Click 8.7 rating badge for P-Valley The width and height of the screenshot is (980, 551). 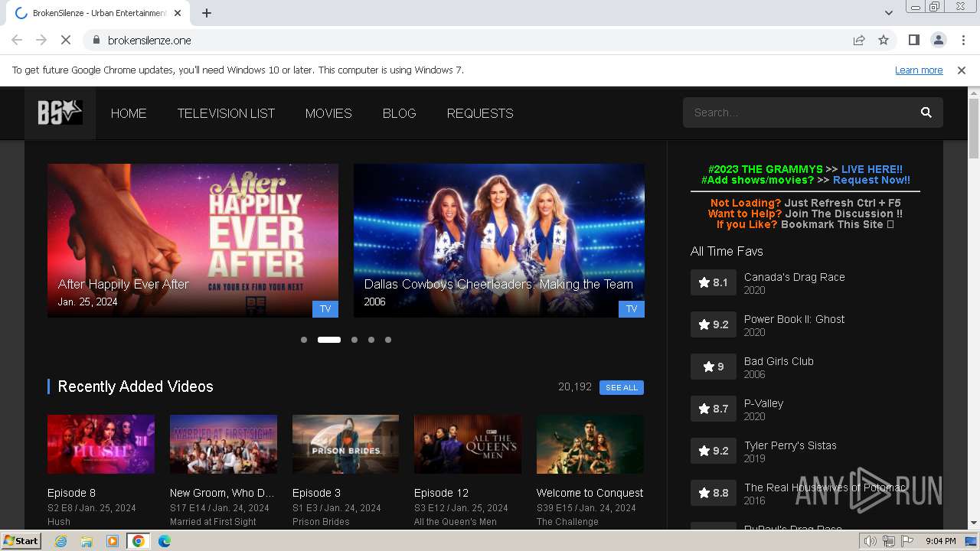coord(713,409)
